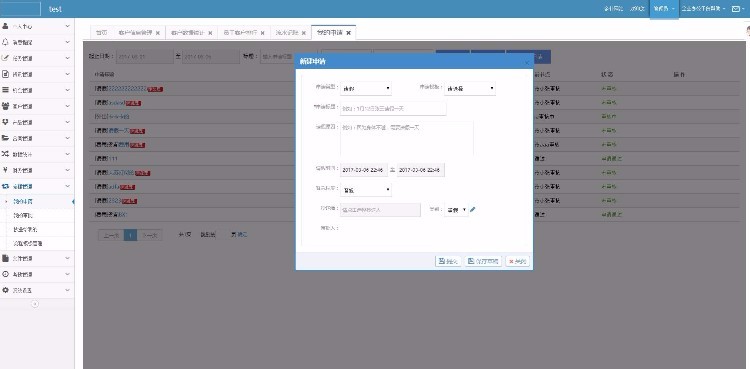Viewport: 750px width, 369px height.
Task: Click the submit button with save icon
Action: (x=448, y=261)
